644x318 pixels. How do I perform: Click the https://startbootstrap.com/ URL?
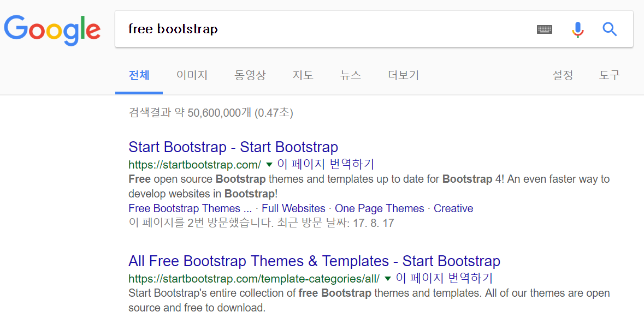click(x=194, y=165)
